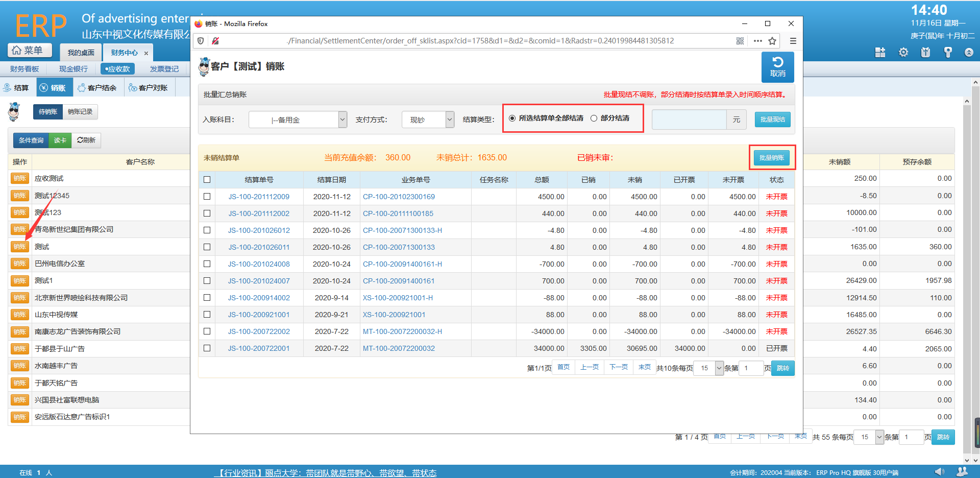Click customer name 北京新世界喷绘科技有限公司
This screenshot has width=980, height=478.
click(81, 298)
